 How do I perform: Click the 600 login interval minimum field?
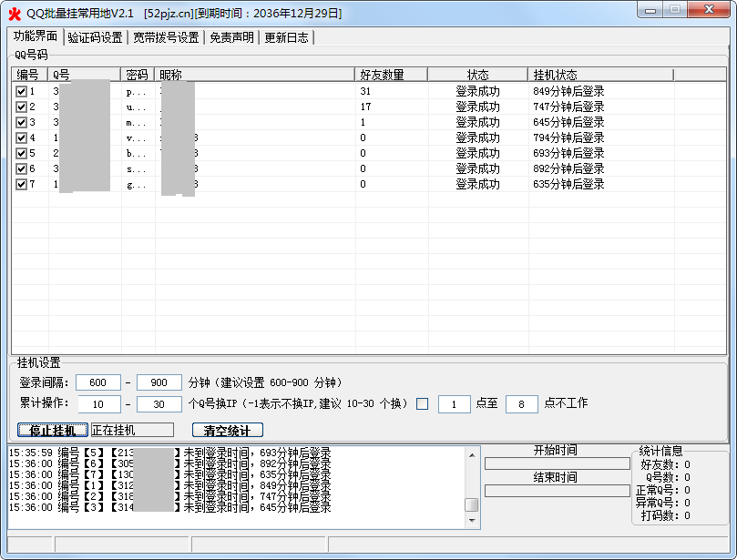[98, 382]
